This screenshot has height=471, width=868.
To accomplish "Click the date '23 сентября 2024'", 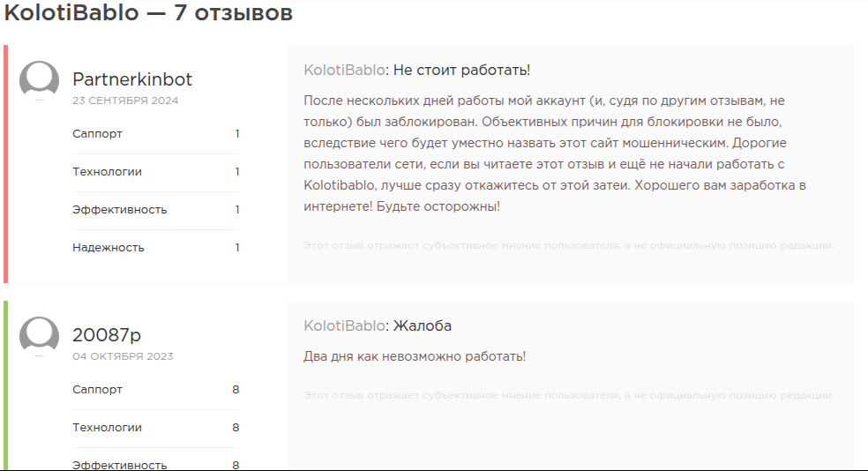I will click(x=125, y=101).
